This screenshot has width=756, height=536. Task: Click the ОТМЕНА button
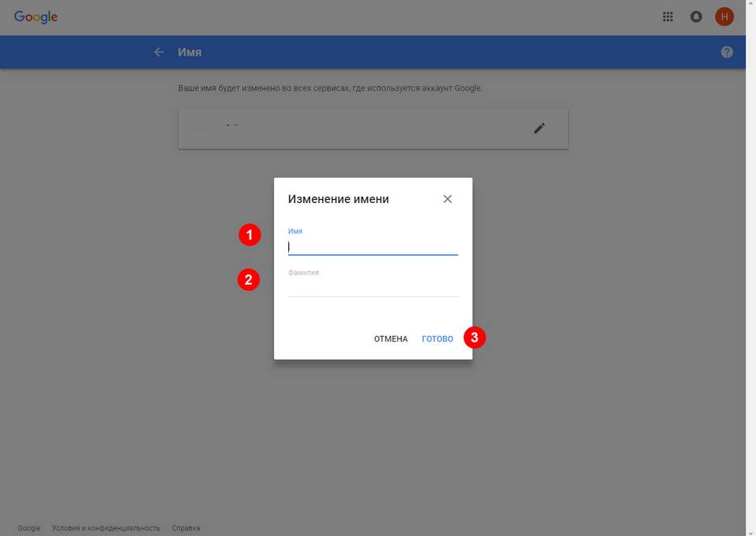[x=391, y=339]
